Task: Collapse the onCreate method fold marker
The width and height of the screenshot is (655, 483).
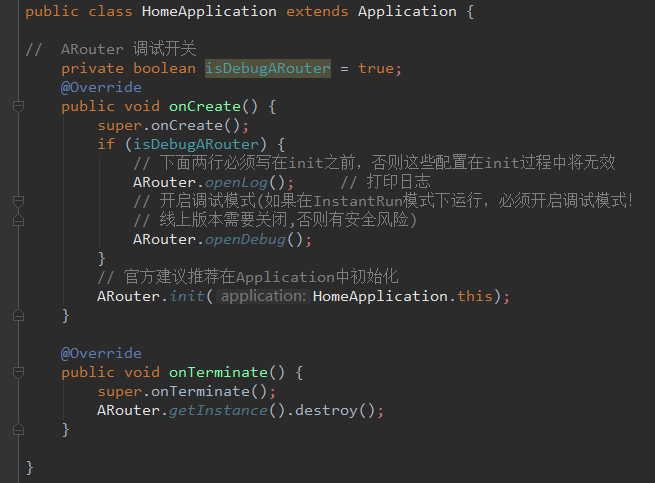Action: tap(18, 107)
